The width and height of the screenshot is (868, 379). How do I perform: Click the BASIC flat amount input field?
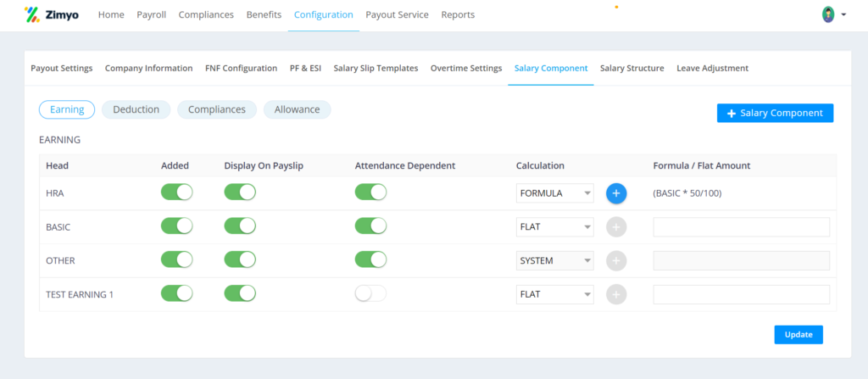pyautogui.click(x=741, y=226)
